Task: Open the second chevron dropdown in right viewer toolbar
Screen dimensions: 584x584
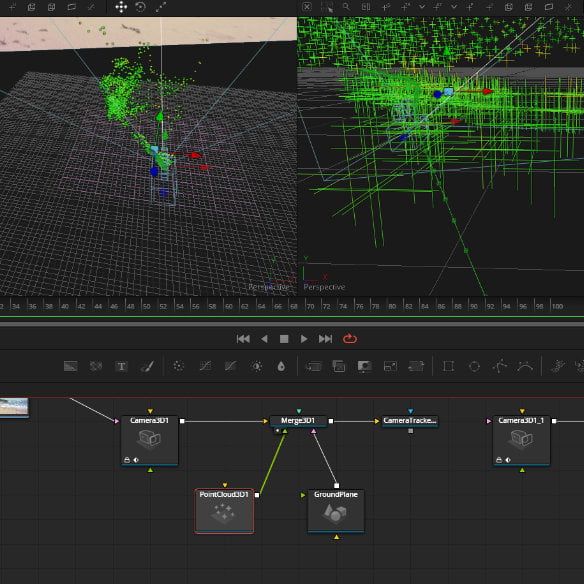Action: tap(454, 7)
